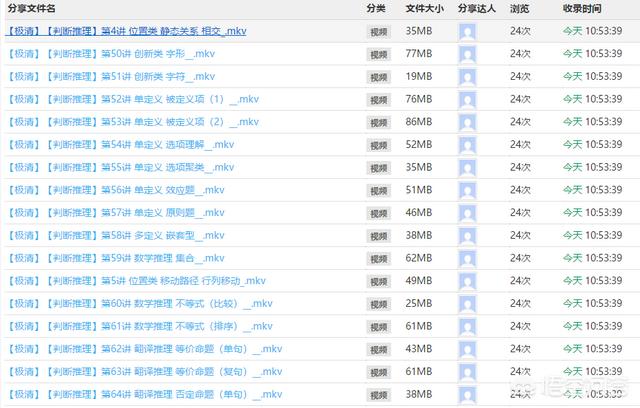Click the sharer avatar in the 第60讲 row

pos(467,304)
